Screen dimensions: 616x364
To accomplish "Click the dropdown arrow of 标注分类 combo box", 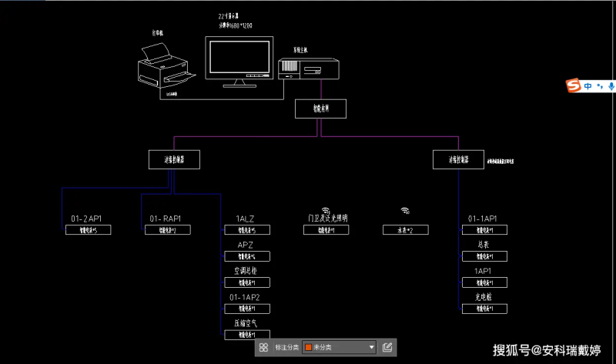I will click(x=371, y=347).
